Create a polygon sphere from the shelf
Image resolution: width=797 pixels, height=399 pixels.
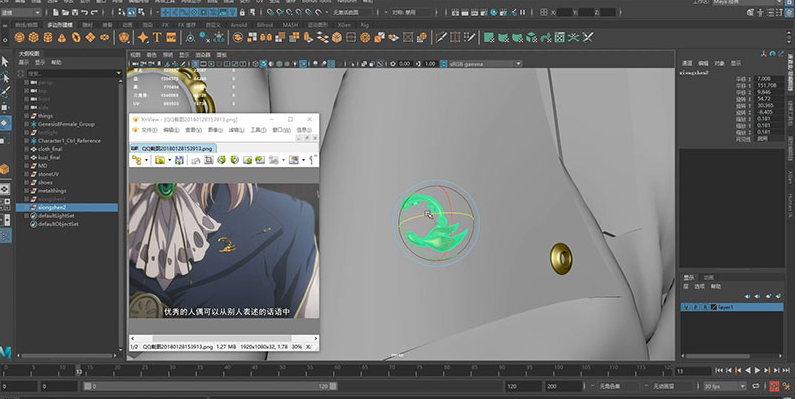(x=19, y=37)
